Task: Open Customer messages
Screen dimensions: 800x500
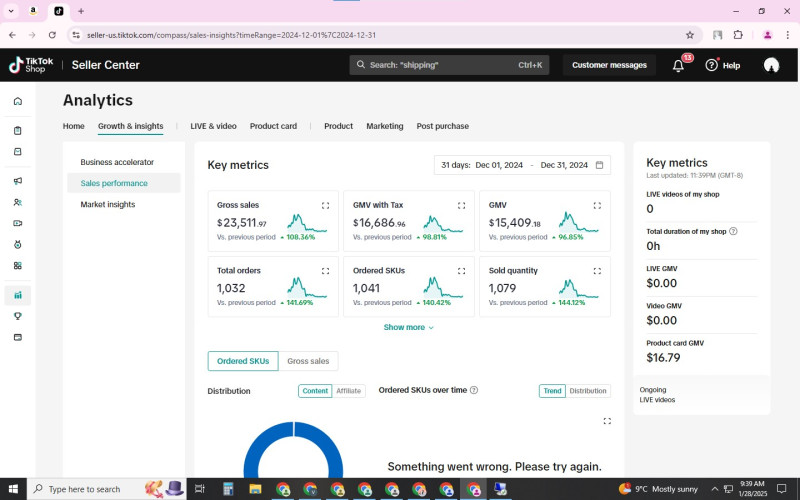Action: (609, 65)
